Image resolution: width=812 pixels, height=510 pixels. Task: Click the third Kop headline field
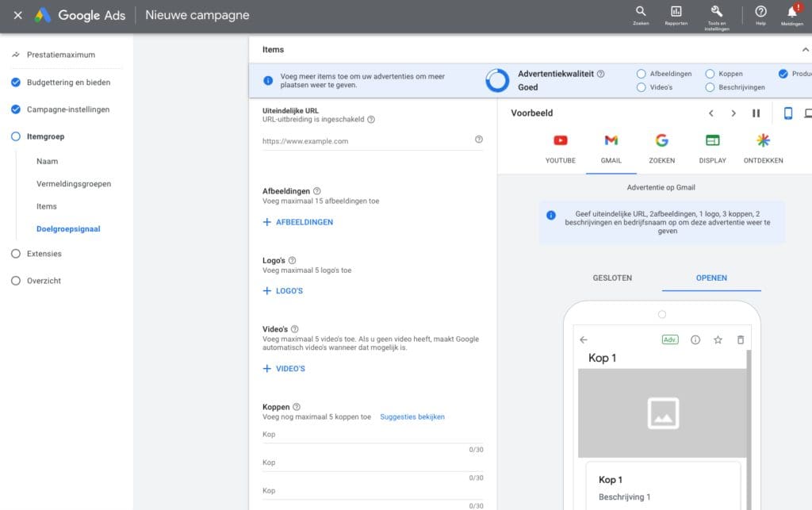[x=373, y=491]
